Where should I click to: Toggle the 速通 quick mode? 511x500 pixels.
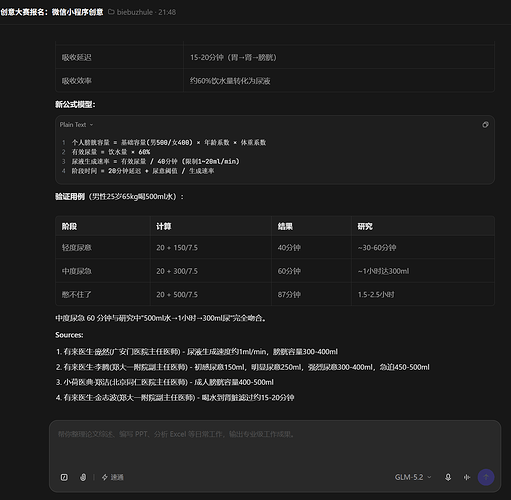[x=113, y=477]
